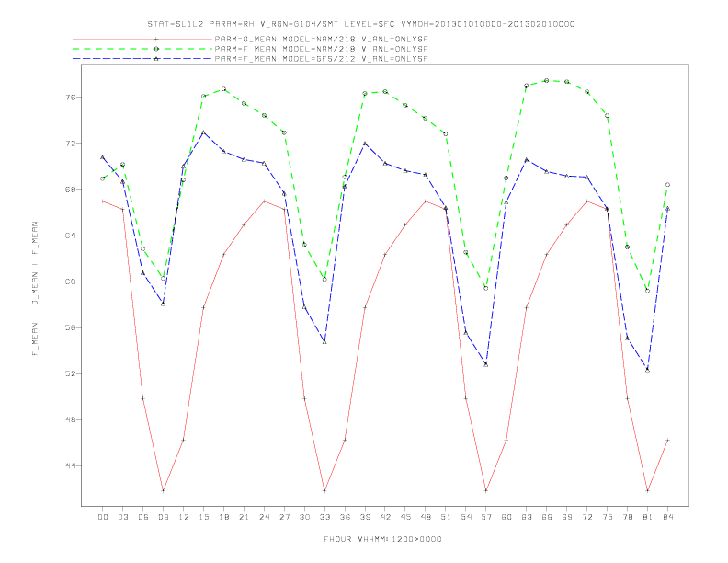Viewport: 728px width, 563px height.
Task: Click the y-axis tick label 44
Action: (71, 465)
